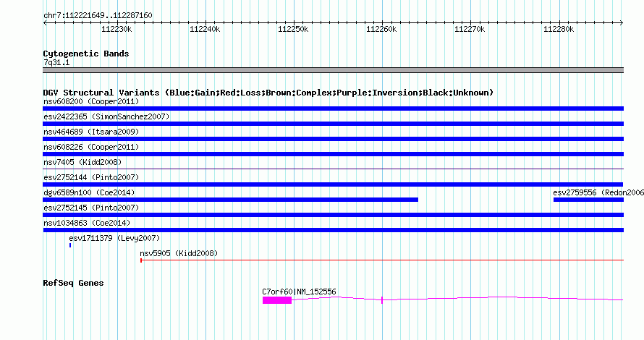Select the magenta C7orf60 intron line
Screen dimensions: 644x340
pyautogui.click(x=457, y=299)
